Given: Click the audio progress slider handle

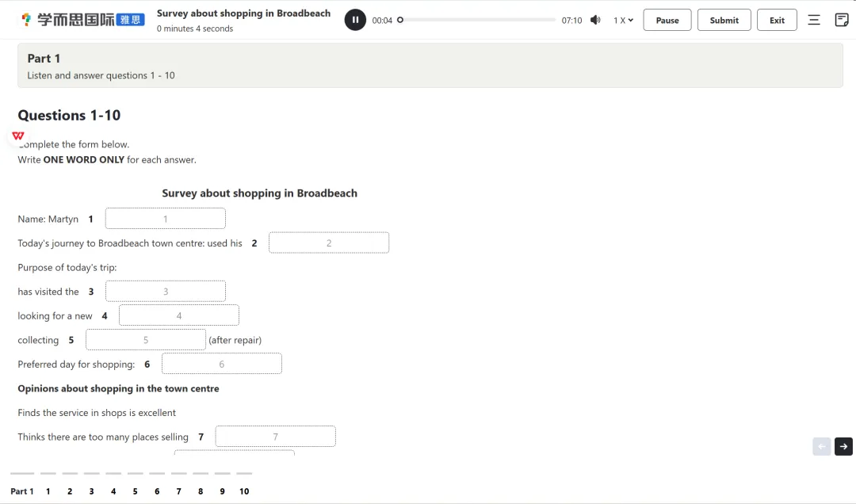Looking at the screenshot, I should pyautogui.click(x=400, y=20).
